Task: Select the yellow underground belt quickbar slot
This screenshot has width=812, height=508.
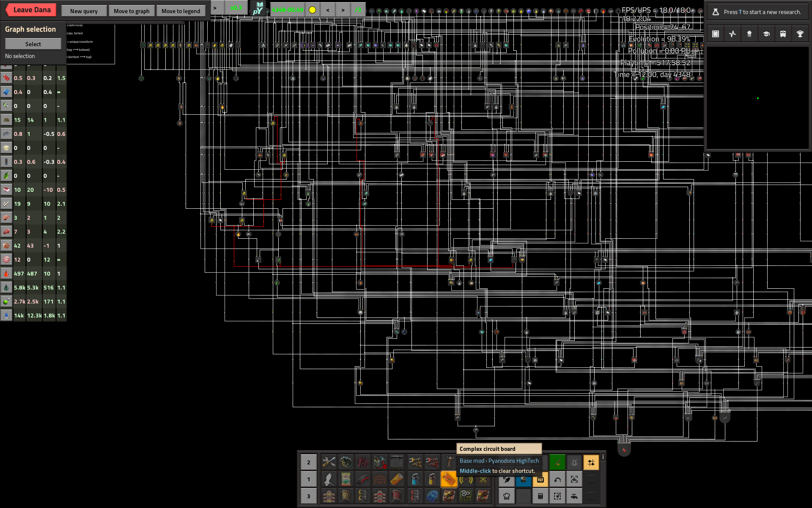Action: coord(346,496)
